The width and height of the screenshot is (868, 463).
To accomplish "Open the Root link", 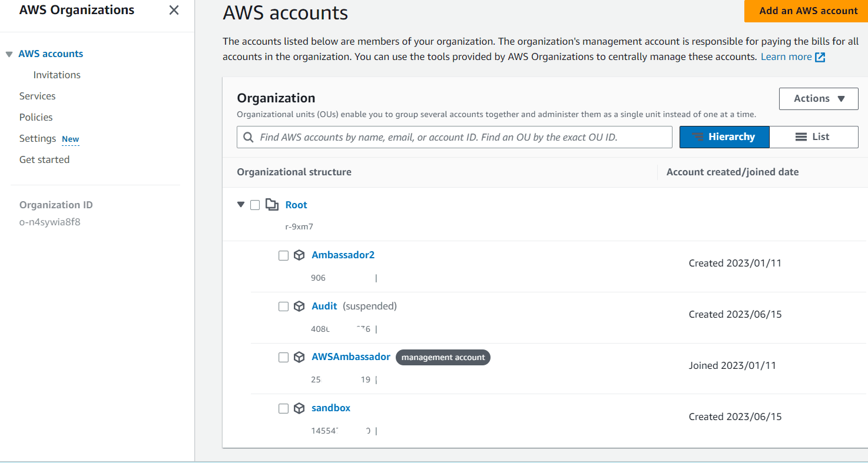I will point(296,205).
